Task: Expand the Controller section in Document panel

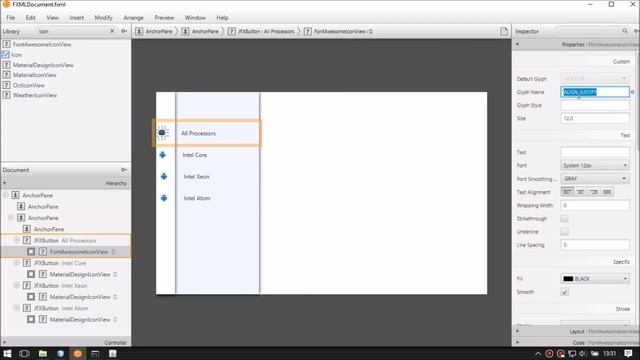Action: pos(66,342)
